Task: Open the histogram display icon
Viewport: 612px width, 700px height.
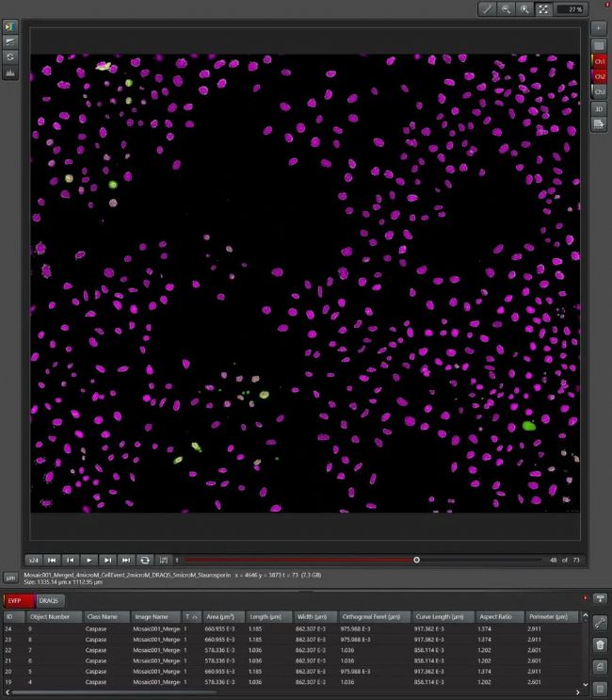Action: [x=10, y=72]
